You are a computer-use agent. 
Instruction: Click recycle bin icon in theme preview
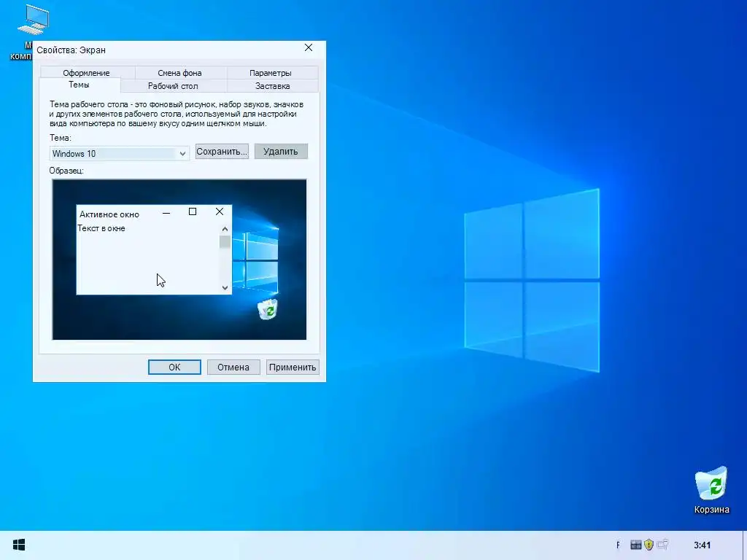(x=268, y=309)
